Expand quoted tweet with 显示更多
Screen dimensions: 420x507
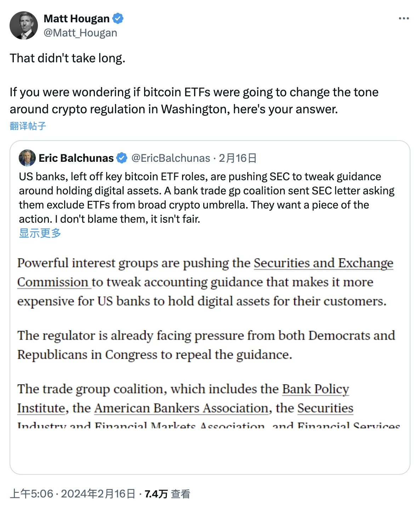(40, 233)
